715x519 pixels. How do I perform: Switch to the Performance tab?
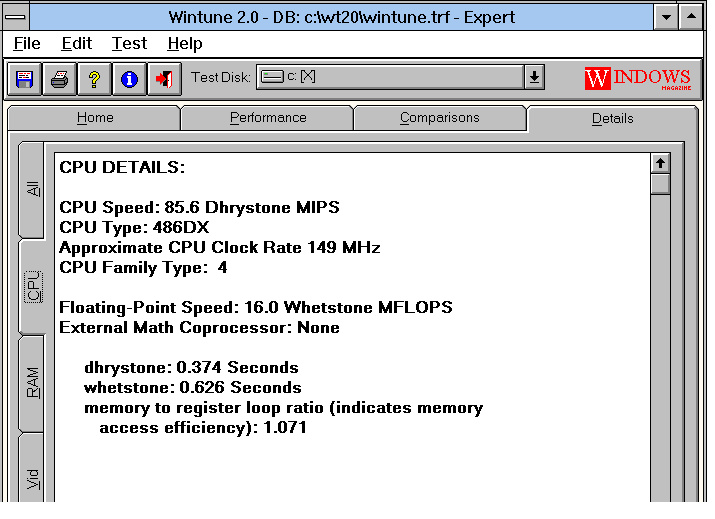tap(268, 118)
